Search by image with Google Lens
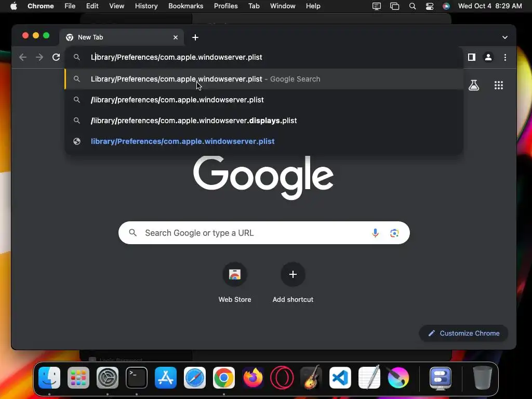This screenshot has width=532, height=399. click(394, 233)
